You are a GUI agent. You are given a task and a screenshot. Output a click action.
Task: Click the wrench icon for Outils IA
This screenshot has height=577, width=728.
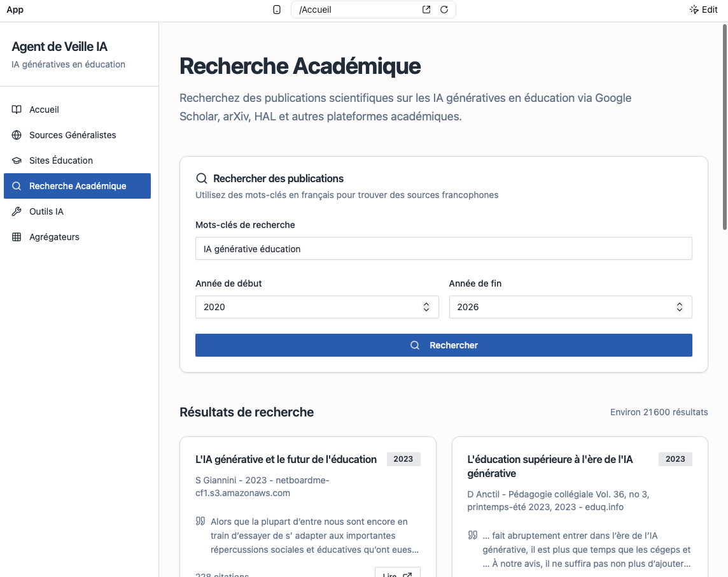(17, 211)
